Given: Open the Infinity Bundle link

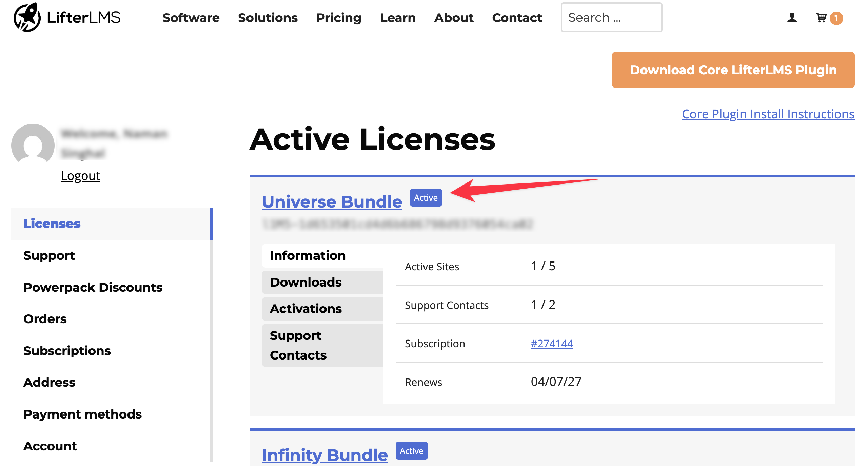Looking at the screenshot, I should pyautogui.click(x=325, y=455).
